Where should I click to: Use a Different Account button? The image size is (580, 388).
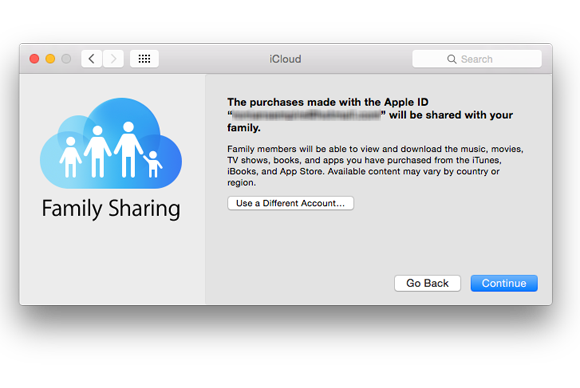[290, 203]
